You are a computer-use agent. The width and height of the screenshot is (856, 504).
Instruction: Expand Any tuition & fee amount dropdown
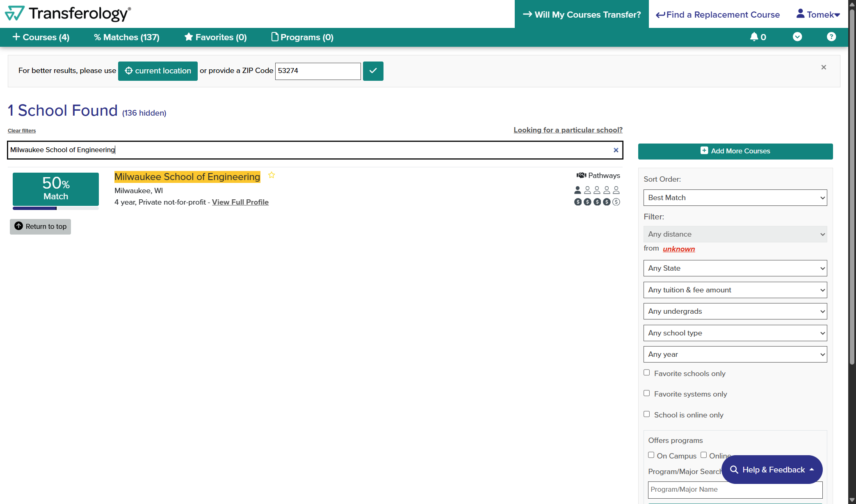coord(735,290)
